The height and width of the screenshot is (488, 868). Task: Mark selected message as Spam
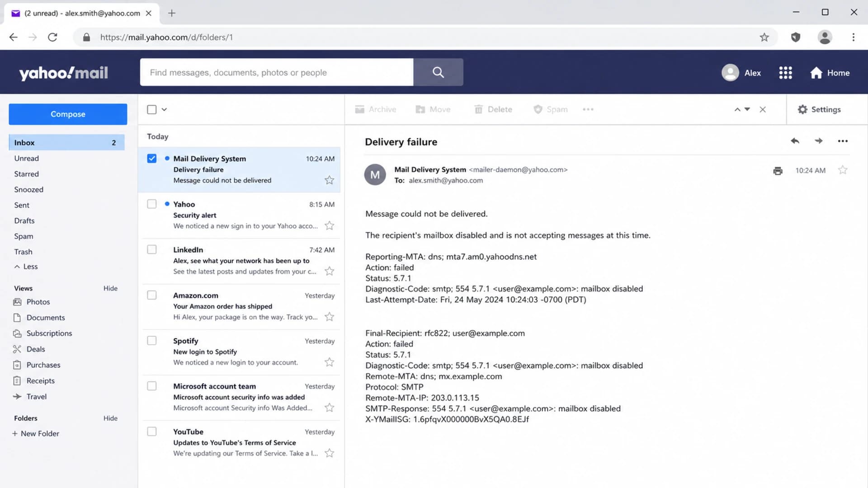(x=551, y=109)
